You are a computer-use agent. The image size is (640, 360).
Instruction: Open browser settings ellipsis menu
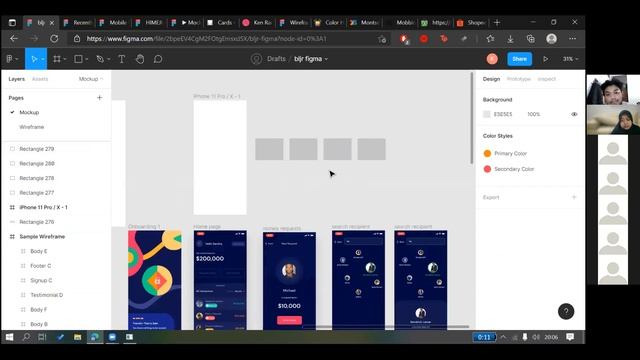click(572, 39)
